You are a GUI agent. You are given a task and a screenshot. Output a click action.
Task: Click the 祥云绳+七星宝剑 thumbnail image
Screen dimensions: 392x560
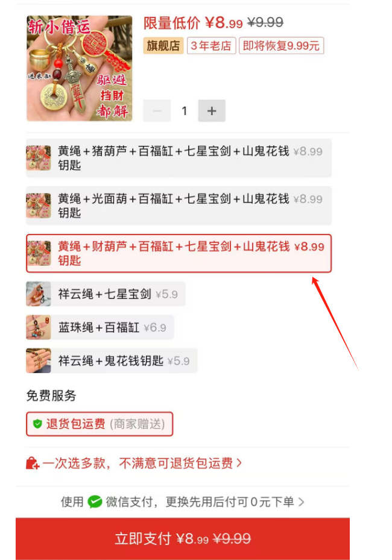(38, 294)
